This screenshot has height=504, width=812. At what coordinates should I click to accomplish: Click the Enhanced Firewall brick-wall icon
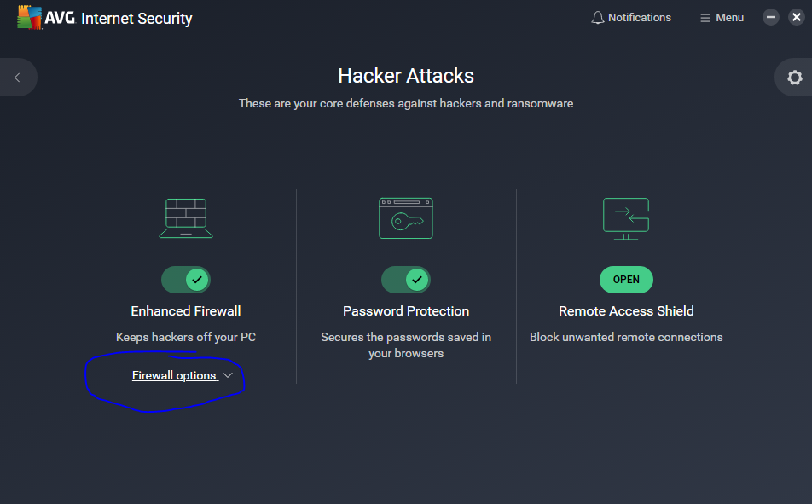pyautogui.click(x=186, y=218)
